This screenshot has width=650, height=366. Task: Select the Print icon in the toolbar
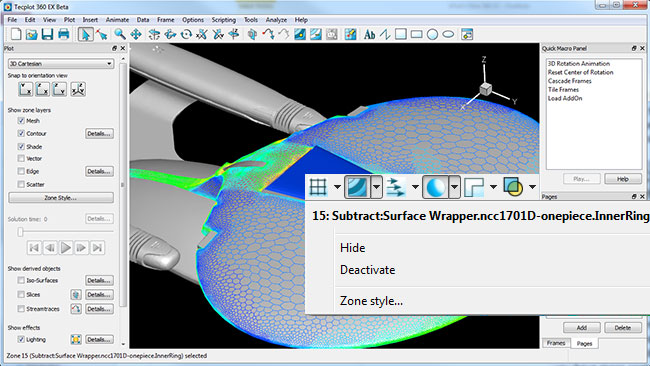click(63, 34)
